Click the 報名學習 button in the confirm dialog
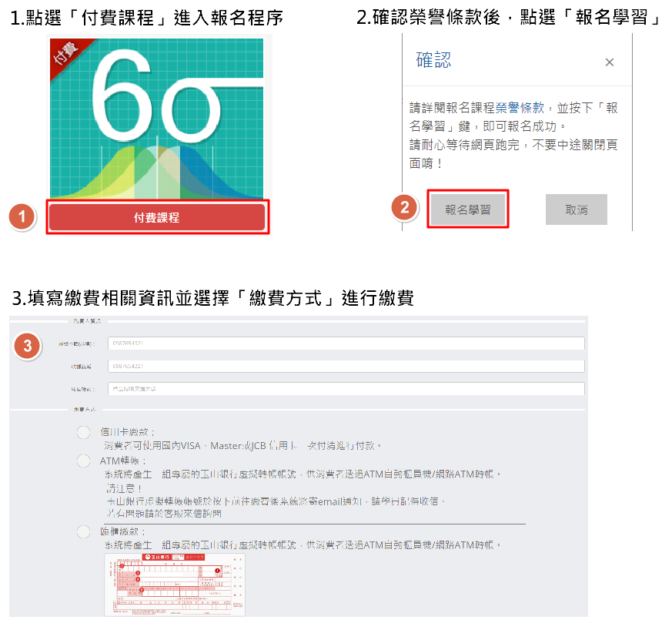The image size is (672, 630). pyautogui.click(x=467, y=209)
